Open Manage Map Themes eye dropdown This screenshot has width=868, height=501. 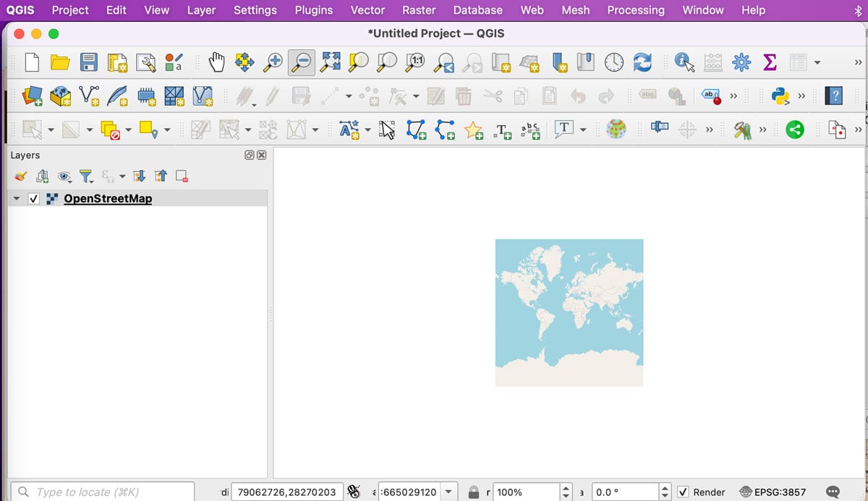[65, 176]
